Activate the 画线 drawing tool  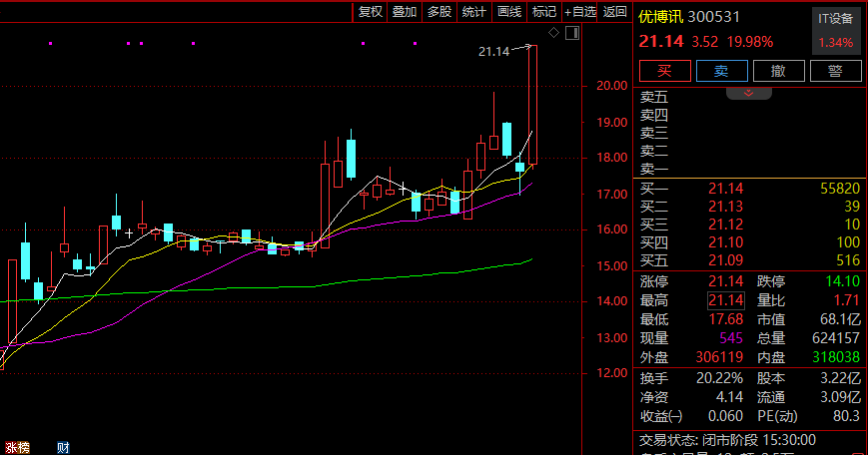509,12
